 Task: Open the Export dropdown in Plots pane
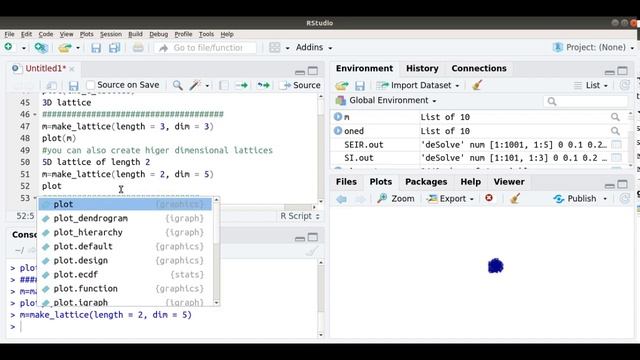pos(450,199)
